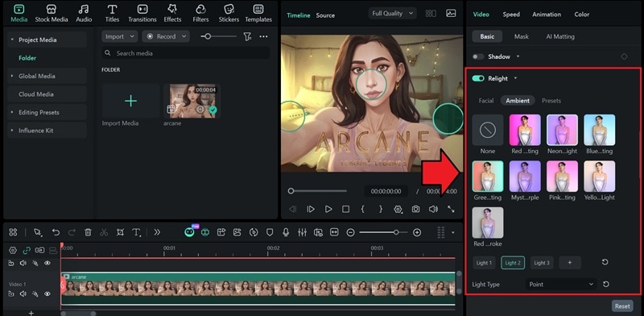Expand the Influence Kit item
This screenshot has width=644, height=316.
pos(12,131)
